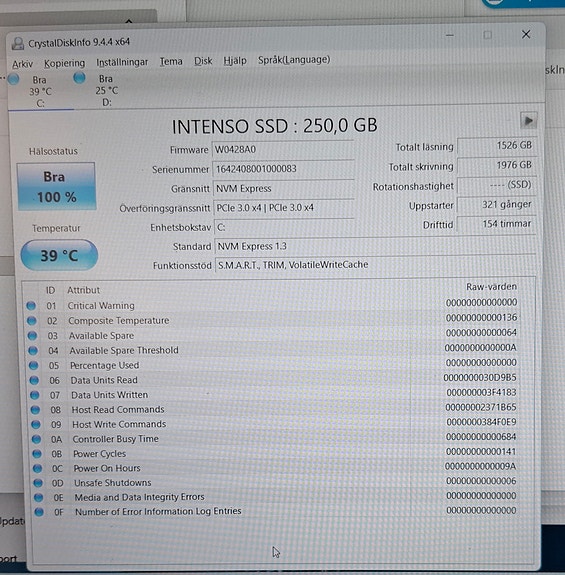Click the status dot for Error Information Log Entries
565x575 pixels.
point(39,512)
